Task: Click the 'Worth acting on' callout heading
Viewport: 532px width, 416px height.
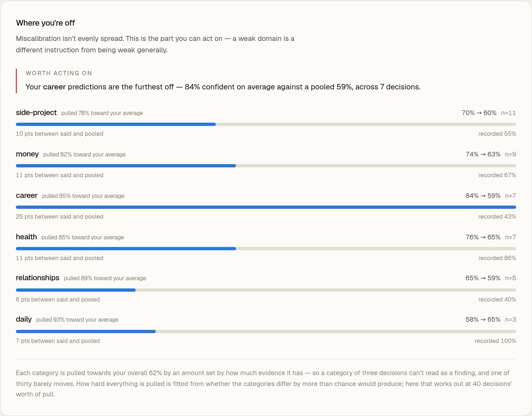Action: click(59, 73)
